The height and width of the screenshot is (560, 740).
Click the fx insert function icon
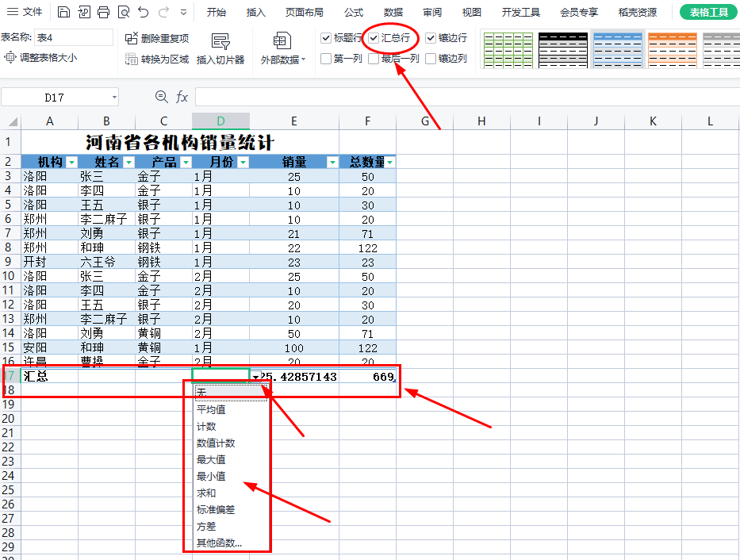182,98
